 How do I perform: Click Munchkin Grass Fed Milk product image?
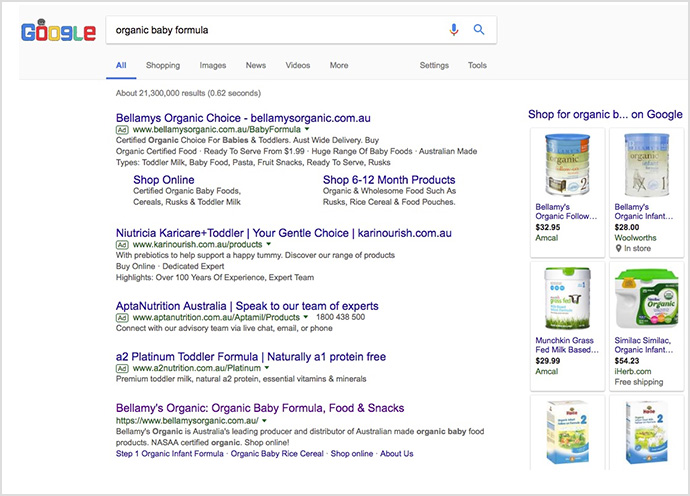(567, 298)
